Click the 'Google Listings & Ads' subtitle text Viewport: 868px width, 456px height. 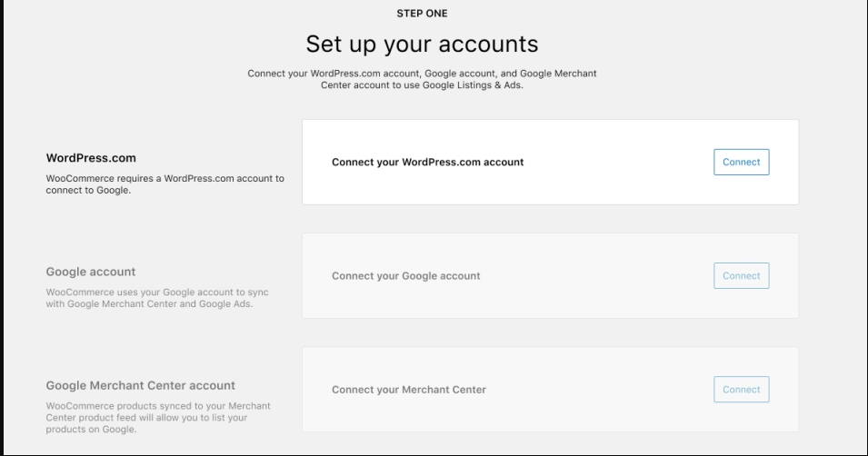473,85
